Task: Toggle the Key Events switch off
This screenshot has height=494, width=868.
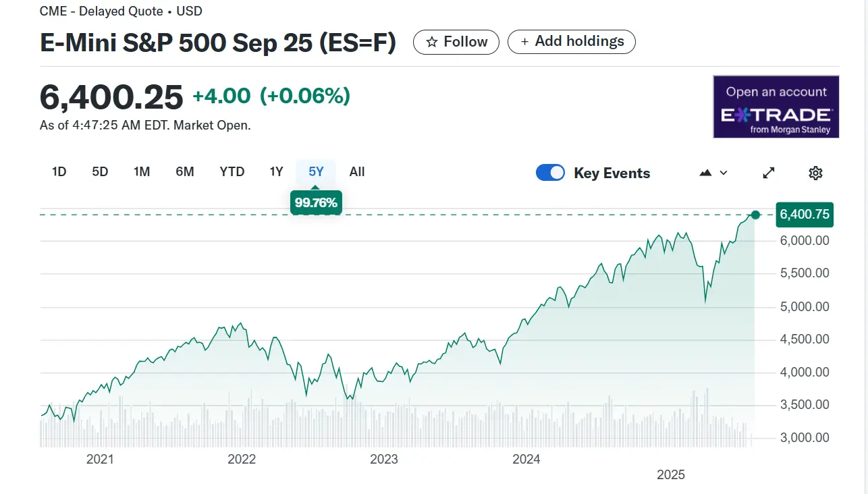Action: point(550,173)
